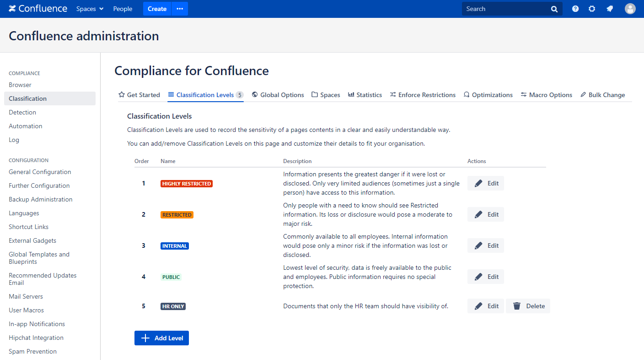
Task: Open Automation in the sidebar
Action: point(26,126)
